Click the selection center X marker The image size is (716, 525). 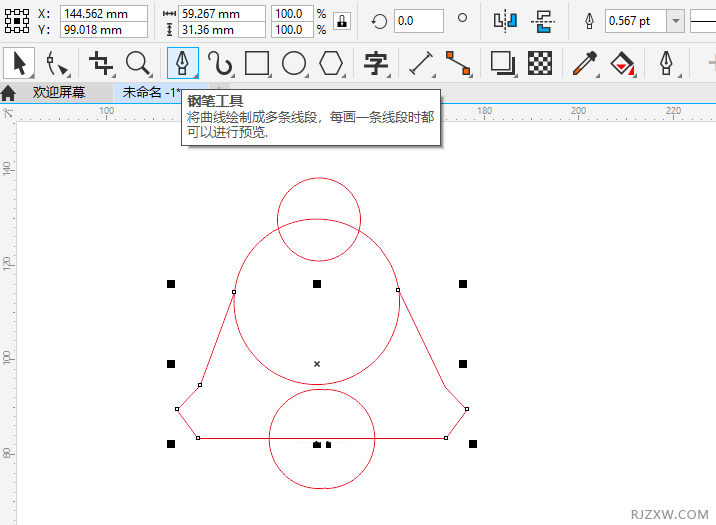point(317,364)
